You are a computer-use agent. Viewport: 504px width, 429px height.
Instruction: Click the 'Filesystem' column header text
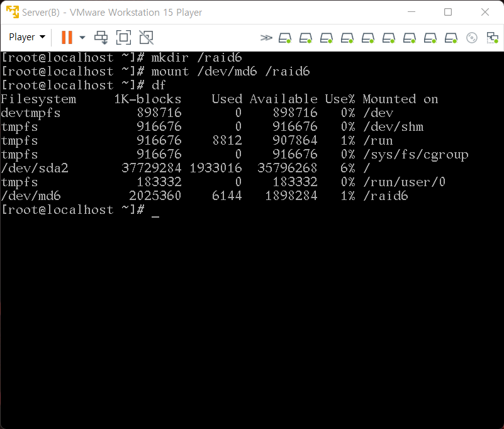click(x=38, y=99)
